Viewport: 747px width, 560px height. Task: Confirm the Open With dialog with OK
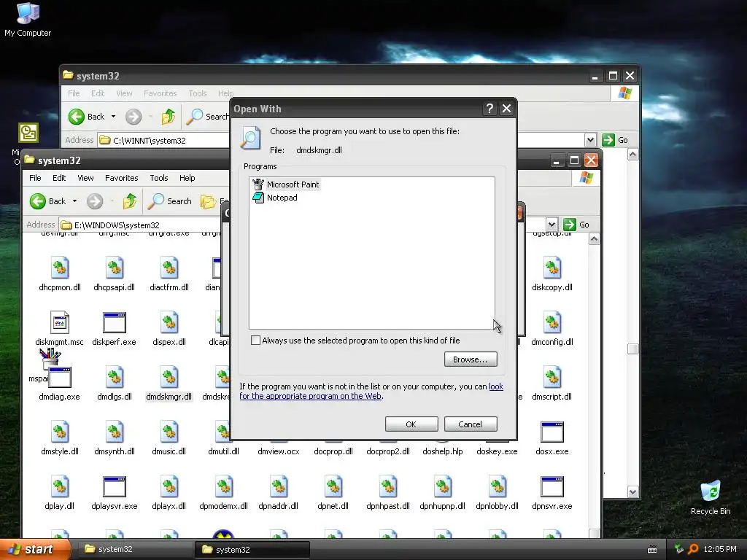411,424
